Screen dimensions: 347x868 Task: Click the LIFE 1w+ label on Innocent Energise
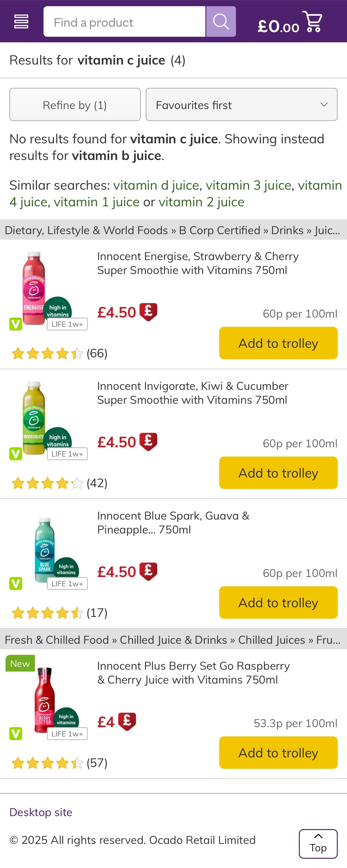pyautogui.click(x=67, y=324)
